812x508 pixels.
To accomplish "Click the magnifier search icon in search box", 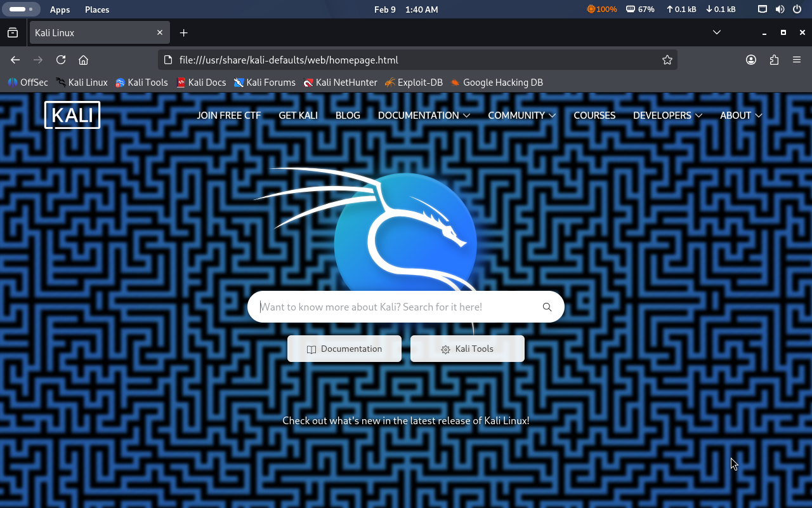I will point(547,307).
